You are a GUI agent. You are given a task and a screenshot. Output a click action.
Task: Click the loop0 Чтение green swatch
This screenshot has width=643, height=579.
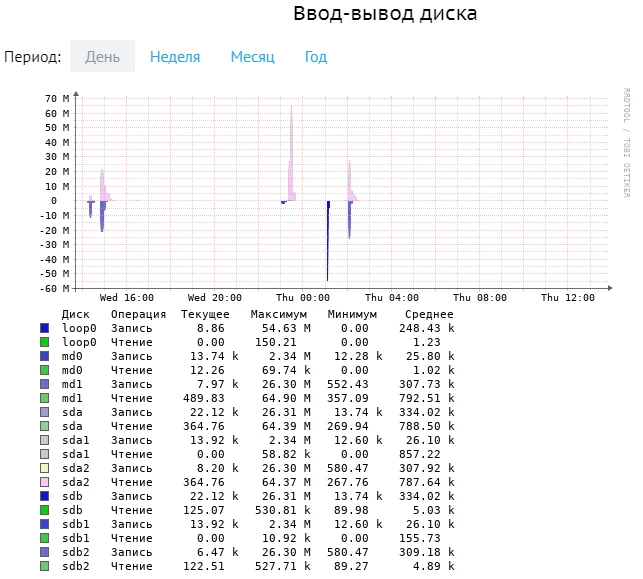(45, 342)
